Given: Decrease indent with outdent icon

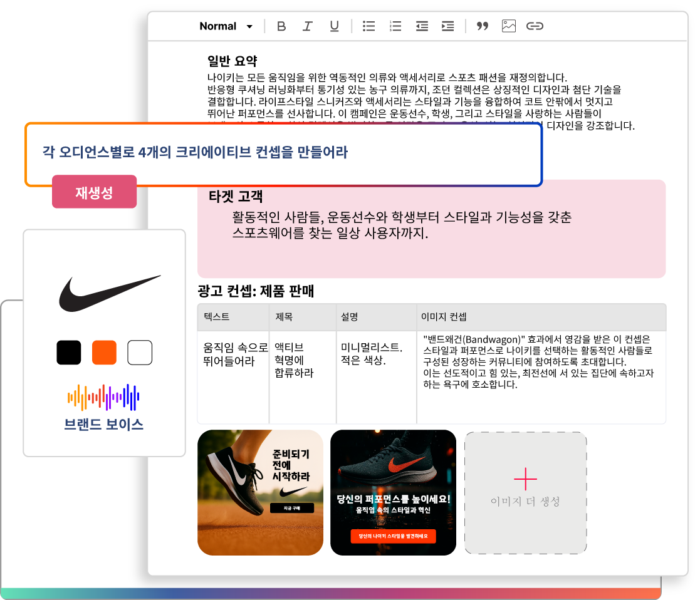Looking at the screenshot, I should tap(421, 26).
